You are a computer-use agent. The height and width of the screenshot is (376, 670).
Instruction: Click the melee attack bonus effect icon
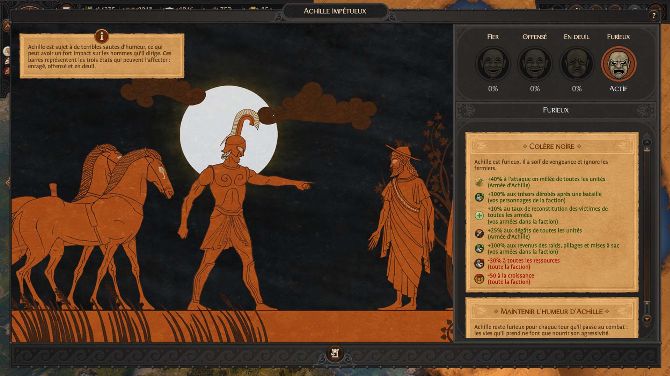pos(479,182)
